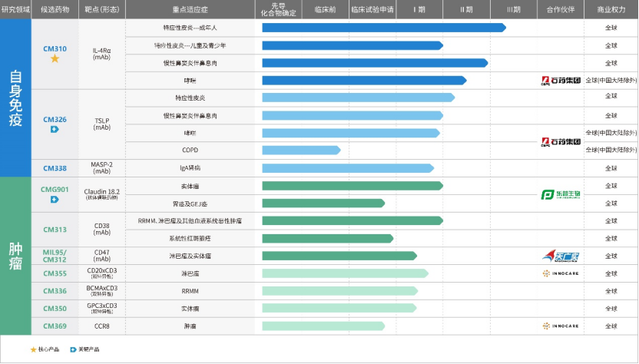
Task: Click the star icon beside 核心产品 legend
Action: coord(34,349)
